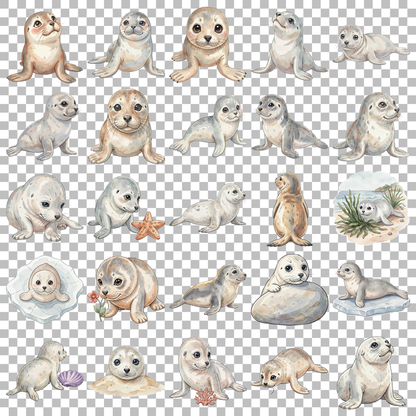The image size is (416, 416).
Task: Click the tan seal pup lying down, bottom row
Action: click(289, 371)
